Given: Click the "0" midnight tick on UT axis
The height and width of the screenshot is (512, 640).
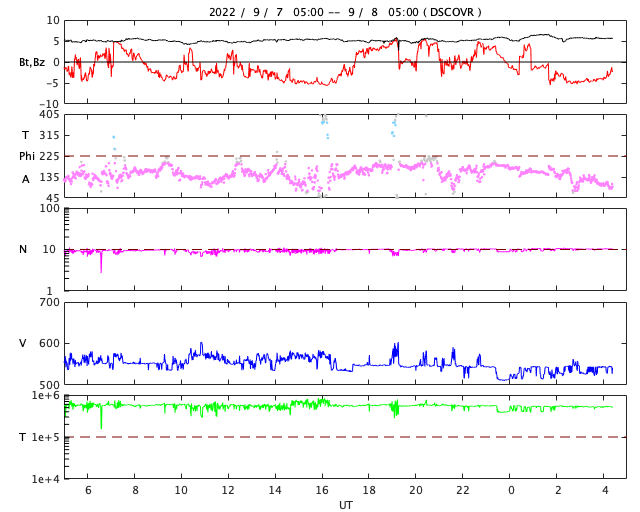Looking at the screenshot, I should click(511, 490).
